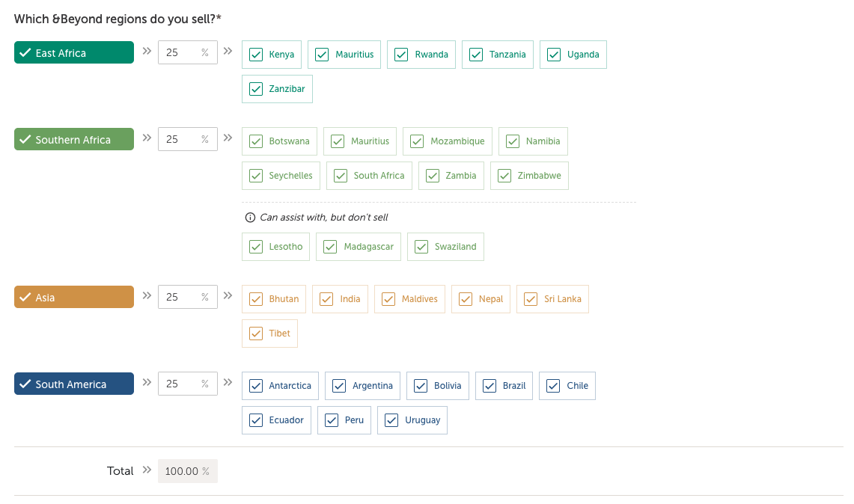The height and width of the screenshot is (504, 854).
Task: Uncheck the Kenya checkbox
Action: 256,55
